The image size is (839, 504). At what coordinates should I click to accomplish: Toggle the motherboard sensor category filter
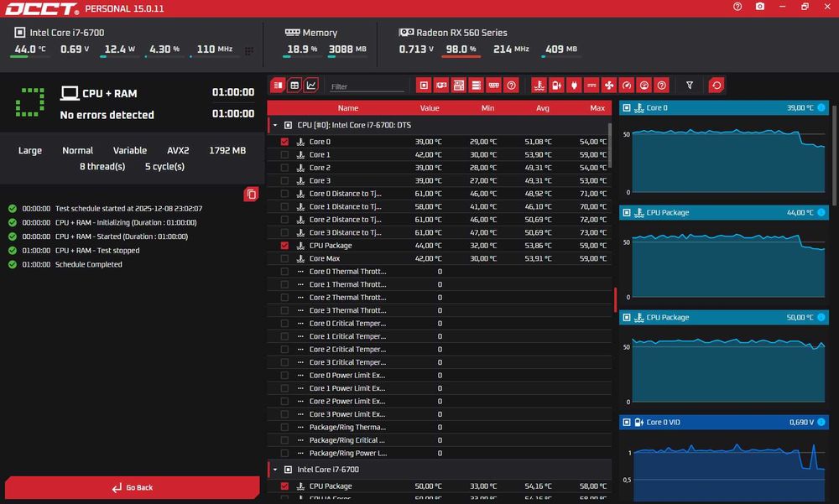(459, 85)
